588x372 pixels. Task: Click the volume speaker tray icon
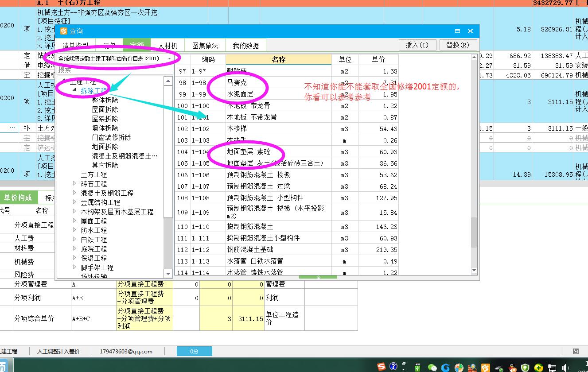tap(565, 367)
